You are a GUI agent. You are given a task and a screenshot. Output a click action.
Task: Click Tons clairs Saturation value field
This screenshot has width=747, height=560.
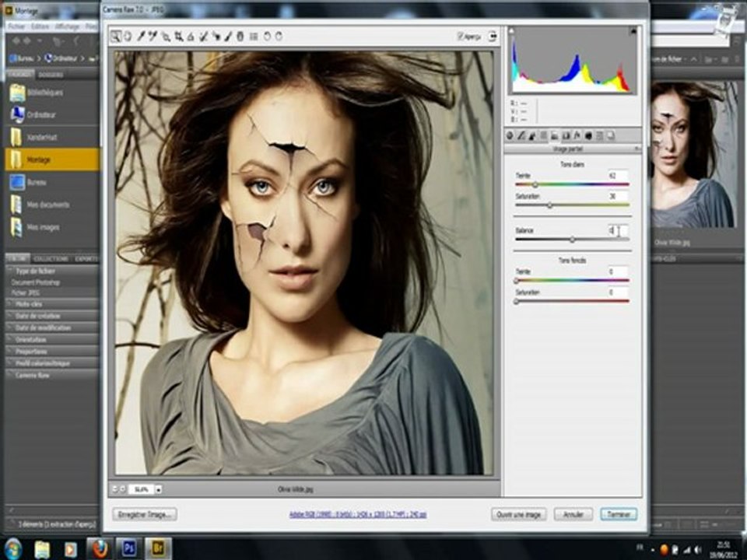(618, 196)
